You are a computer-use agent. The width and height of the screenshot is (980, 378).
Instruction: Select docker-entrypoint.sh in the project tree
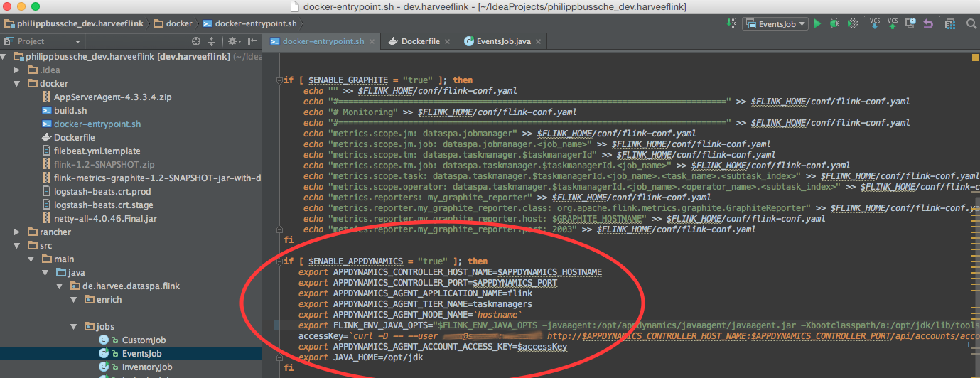pos(91,124)
